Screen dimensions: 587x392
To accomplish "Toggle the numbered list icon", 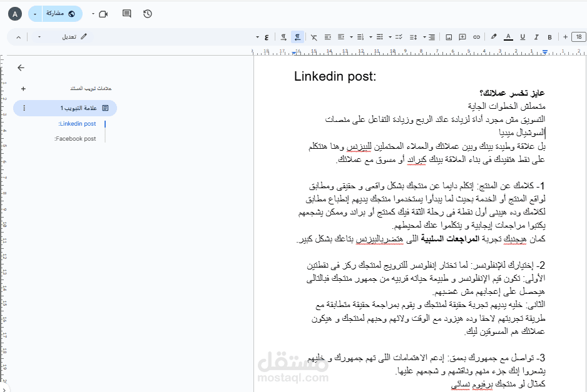I will point(360,37).
